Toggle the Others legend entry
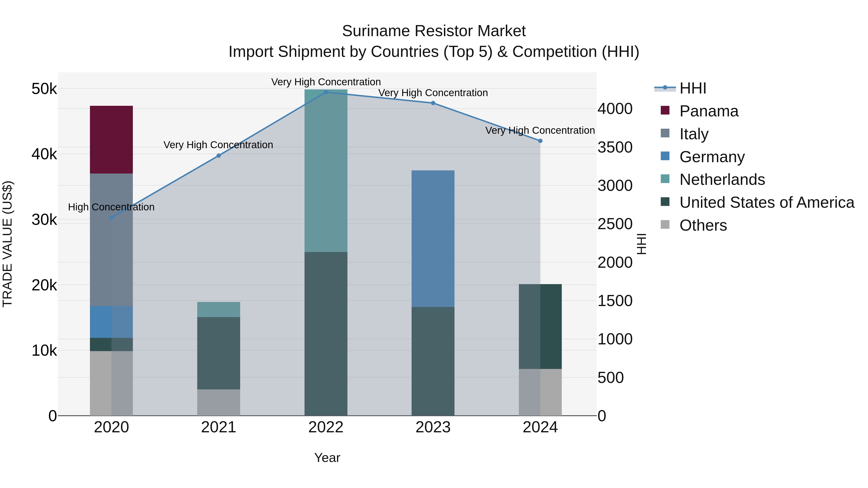This screenshot has height=488, width=868. tap(694, 225)
